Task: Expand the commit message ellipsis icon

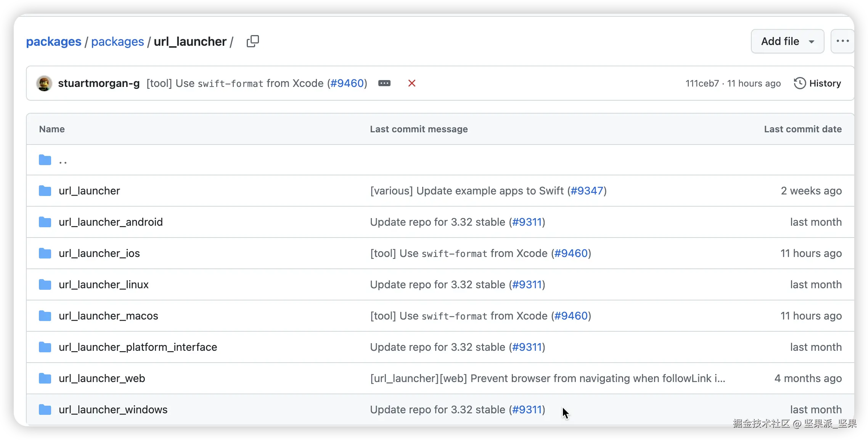Action: 384,83
